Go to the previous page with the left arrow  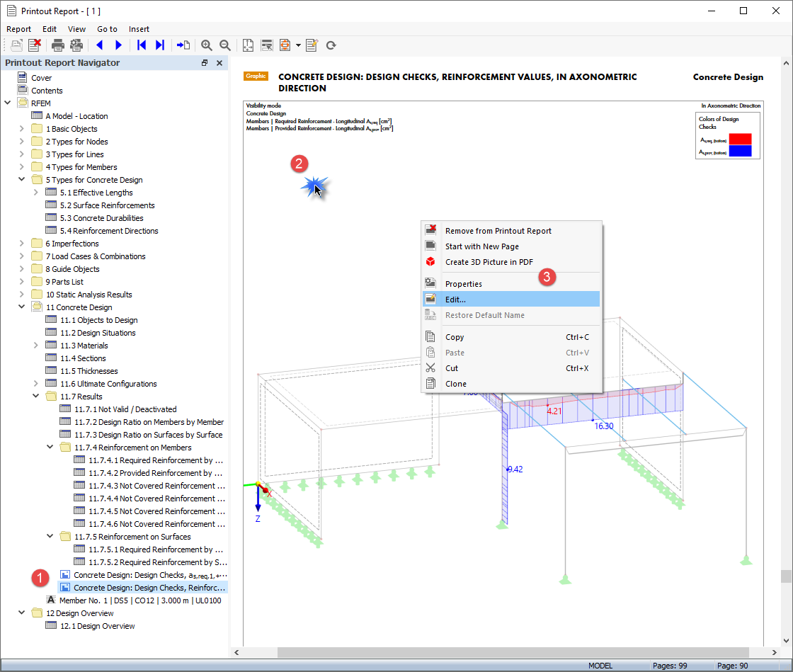[99, 45]
